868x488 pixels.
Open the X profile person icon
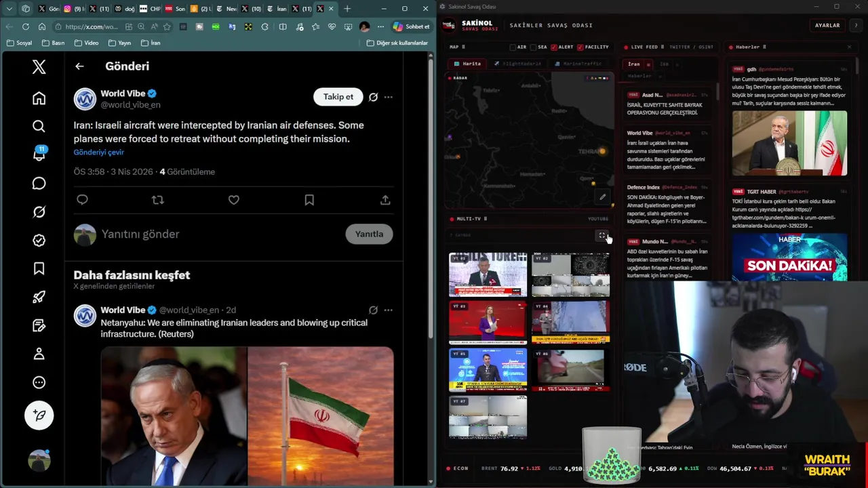(39, 354)
